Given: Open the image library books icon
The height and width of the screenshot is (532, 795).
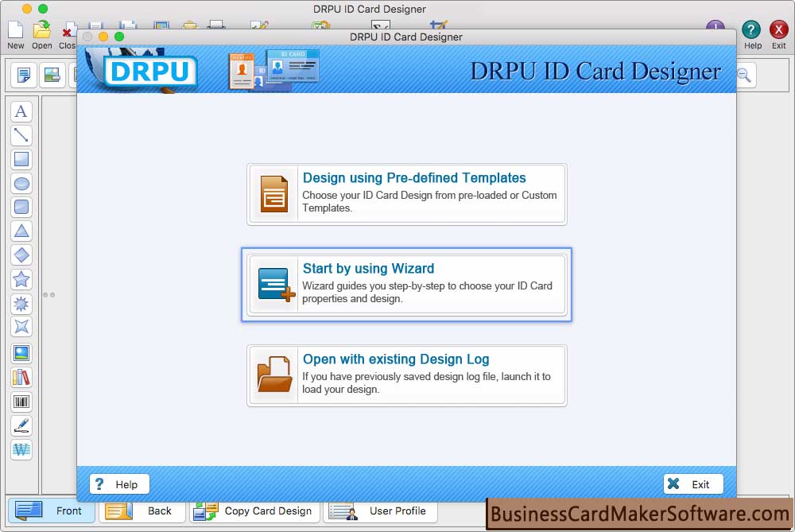Looking at the screenshot, I should (21, 377).
